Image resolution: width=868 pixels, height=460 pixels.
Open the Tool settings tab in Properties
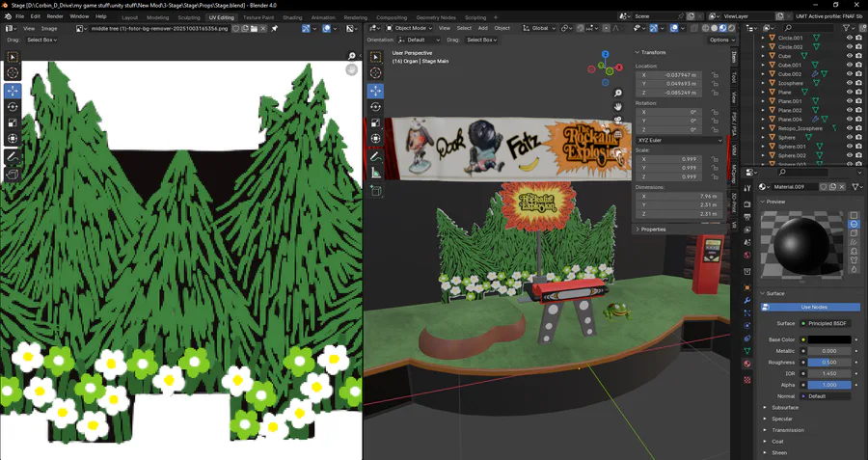pos(747,188)
